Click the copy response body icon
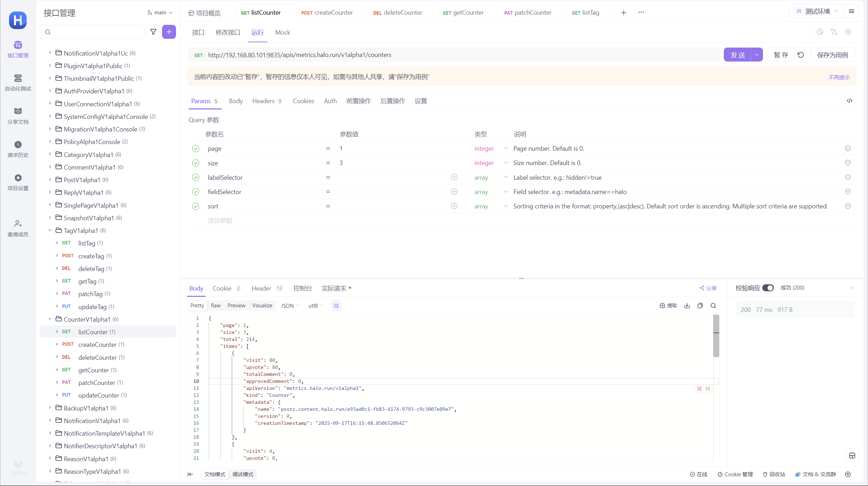 pos(700,306)
